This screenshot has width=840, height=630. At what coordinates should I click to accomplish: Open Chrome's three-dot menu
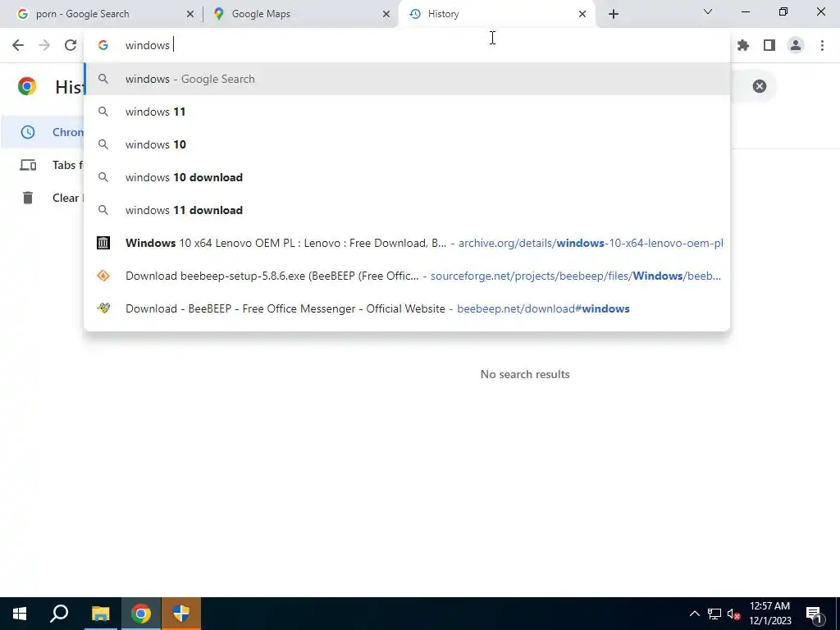point(822,46)
